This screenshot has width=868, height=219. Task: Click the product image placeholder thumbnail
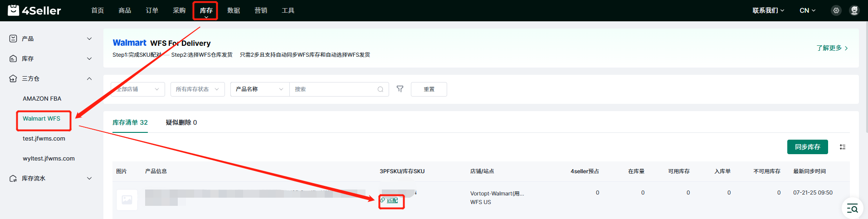[x=127, y=200]
